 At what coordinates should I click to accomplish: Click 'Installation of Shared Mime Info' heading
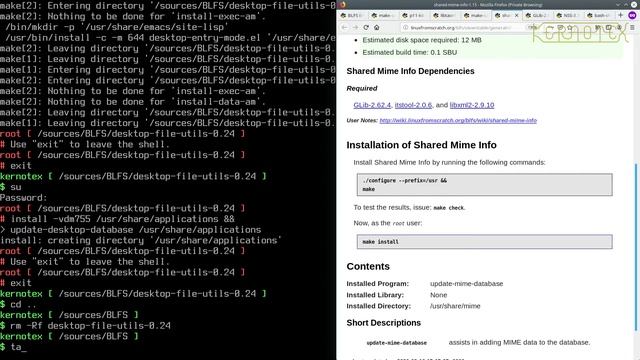[421, 145]
